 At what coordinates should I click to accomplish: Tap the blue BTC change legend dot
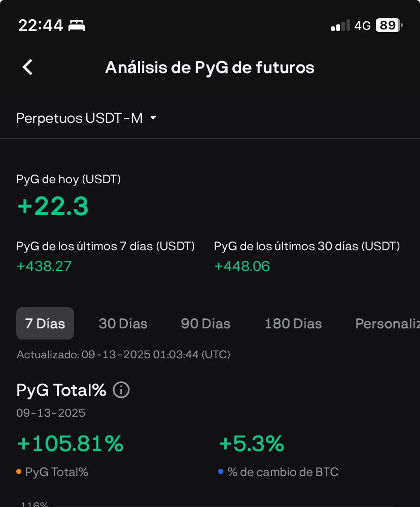pyautogui.click(x=221, y=471)
